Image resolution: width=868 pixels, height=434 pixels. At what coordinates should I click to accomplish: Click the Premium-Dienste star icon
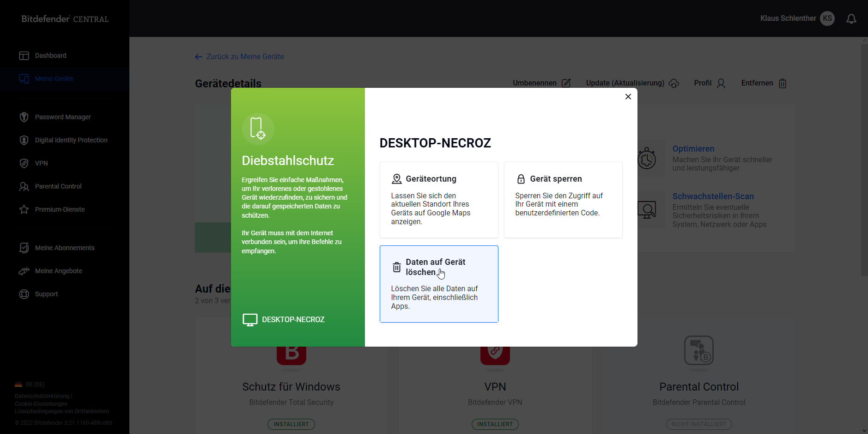pyautogui.click(x=24, y=210)
